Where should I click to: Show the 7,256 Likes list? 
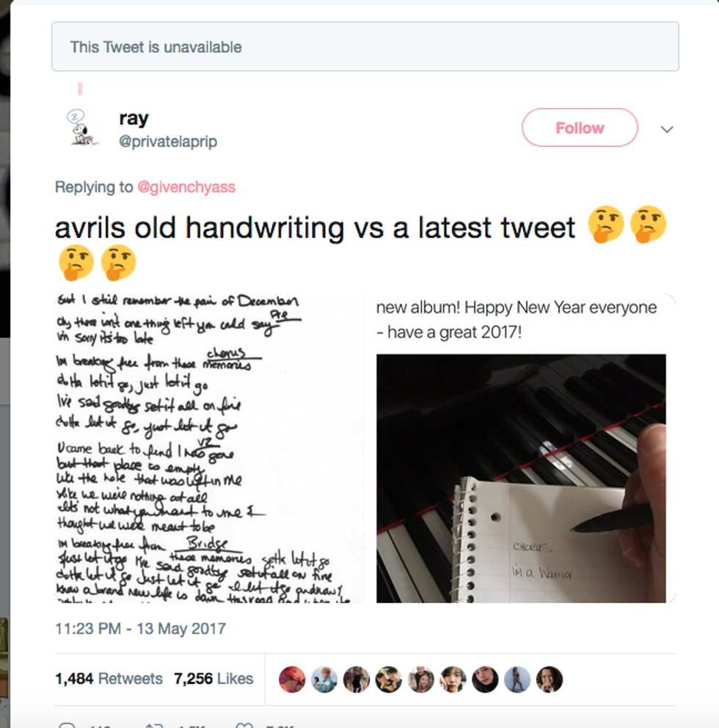(213, 679)
